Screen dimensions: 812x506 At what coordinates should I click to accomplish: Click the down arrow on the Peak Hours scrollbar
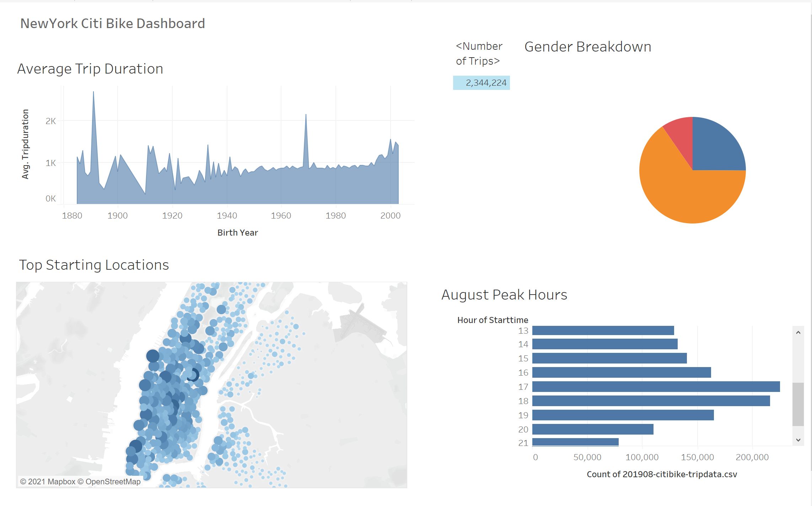coord(798,440)
